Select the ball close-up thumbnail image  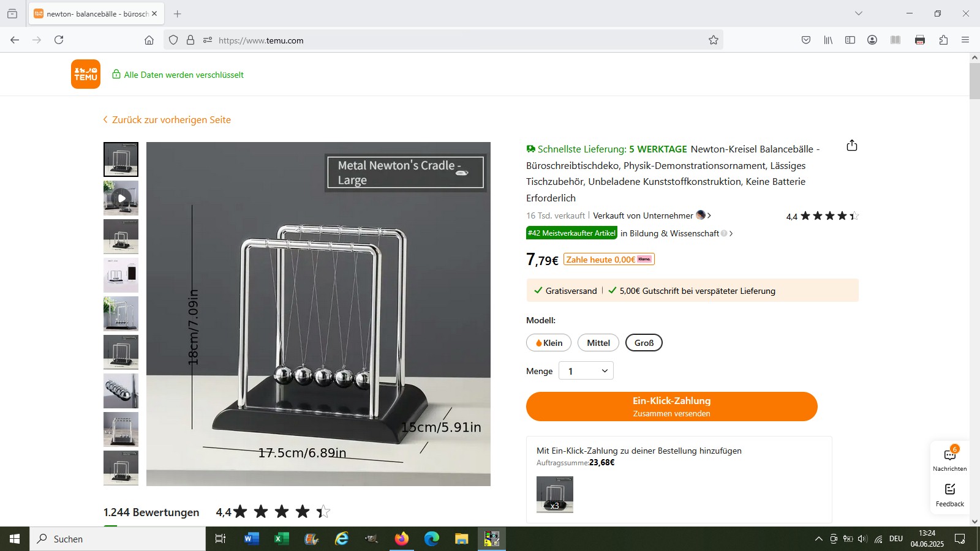pyautogui.click(x=121, y=391)
